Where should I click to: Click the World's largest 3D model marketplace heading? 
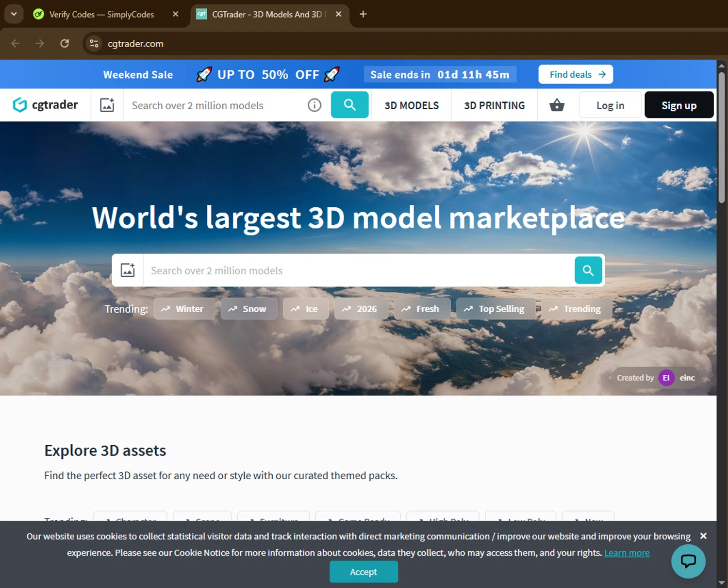(358, 218)
